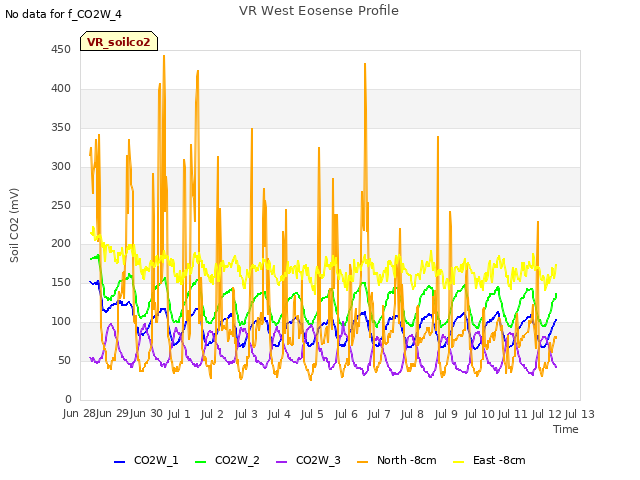
Task: Click the VR_soilco2 label box
Action: click(x=119, y=41)
